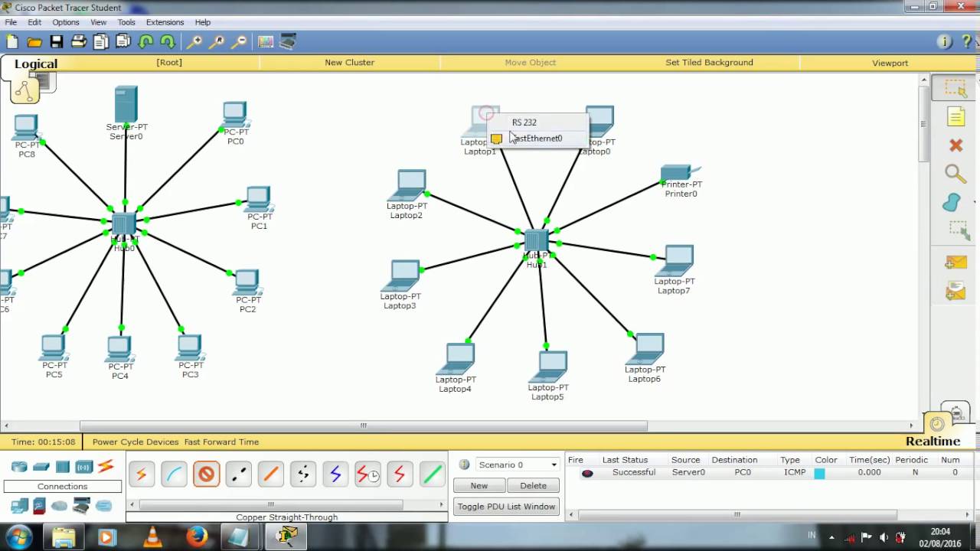Pick the Copper Straight-Through cable
Viewport: 980px width, 551px height.
tap(206, 474)
